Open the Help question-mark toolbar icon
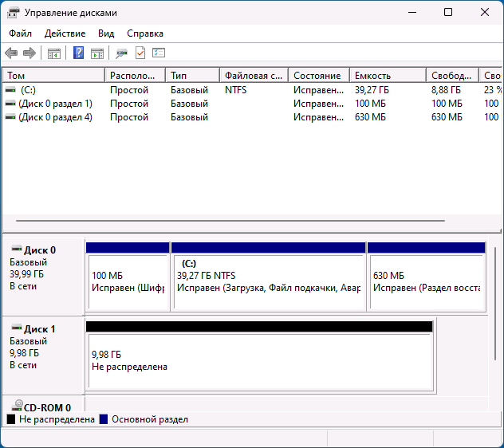The width and height of the screenshot is (504, 448). click(78, 53)
